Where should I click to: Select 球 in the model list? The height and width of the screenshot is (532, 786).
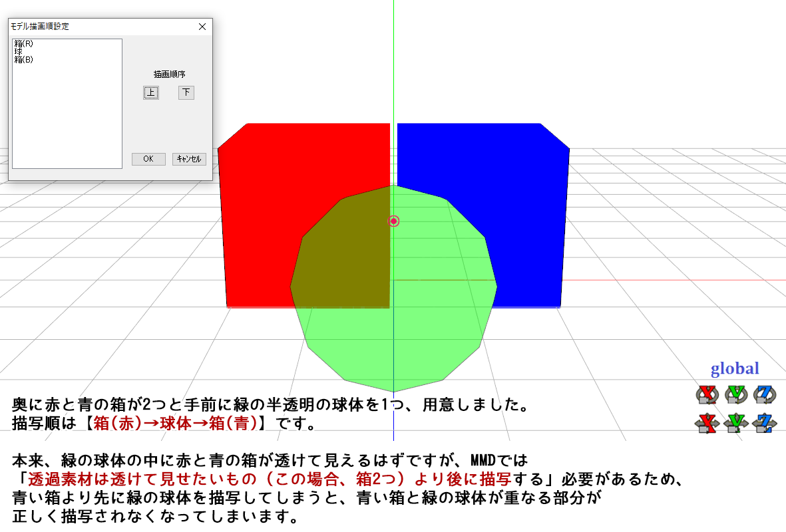18,50
